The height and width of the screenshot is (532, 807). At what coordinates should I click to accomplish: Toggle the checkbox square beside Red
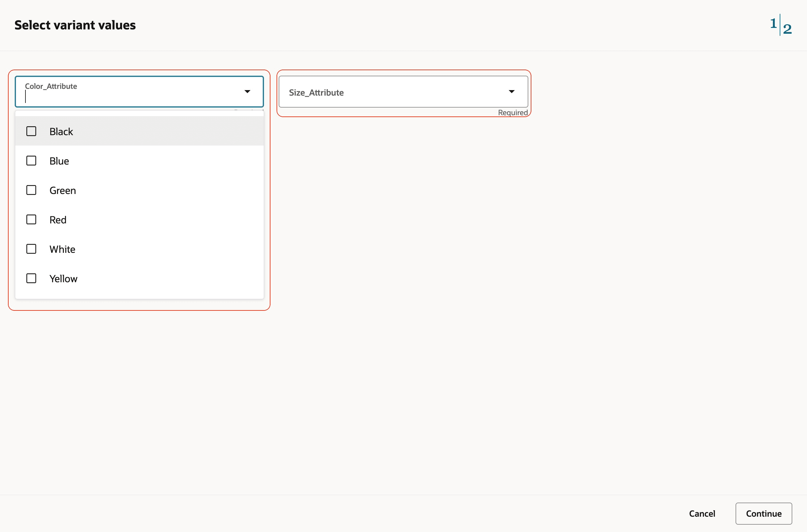(31, 219)
